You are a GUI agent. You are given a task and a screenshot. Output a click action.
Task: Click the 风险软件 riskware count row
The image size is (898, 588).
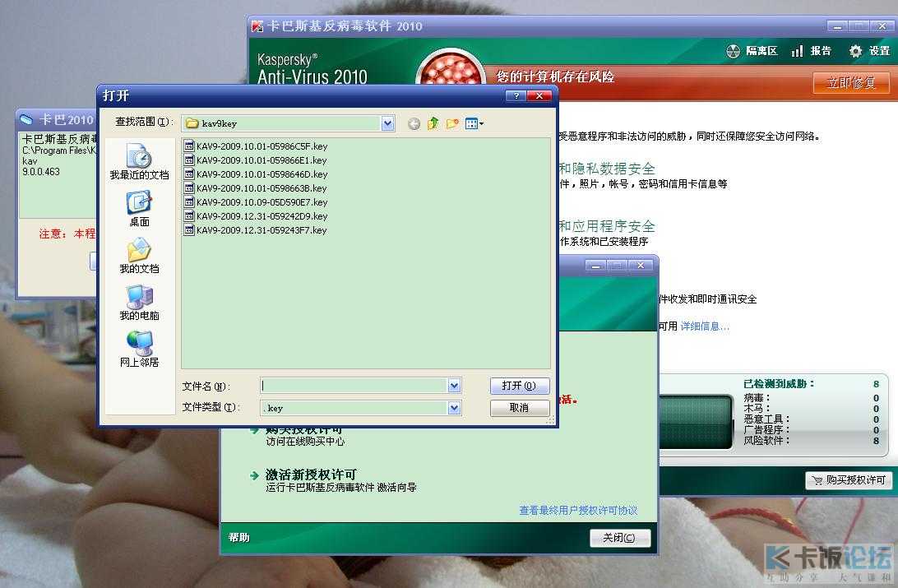811,441
